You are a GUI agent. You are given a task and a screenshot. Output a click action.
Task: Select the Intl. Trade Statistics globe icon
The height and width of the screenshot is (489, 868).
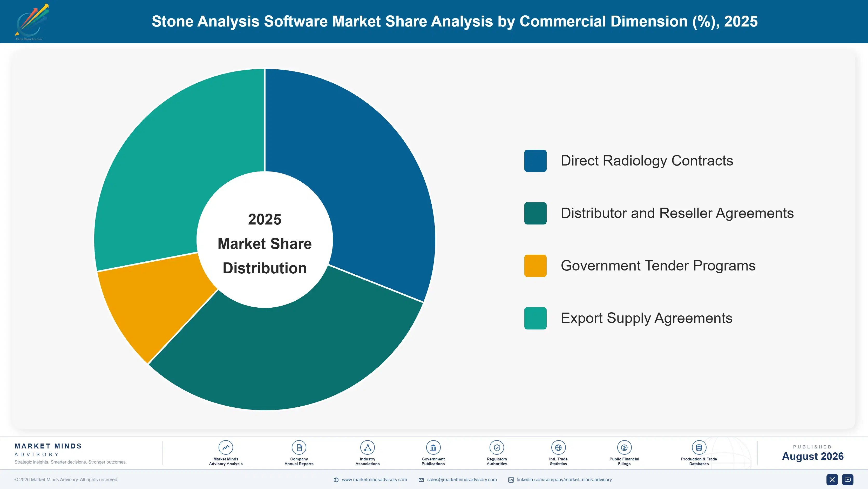pos(558,447)
